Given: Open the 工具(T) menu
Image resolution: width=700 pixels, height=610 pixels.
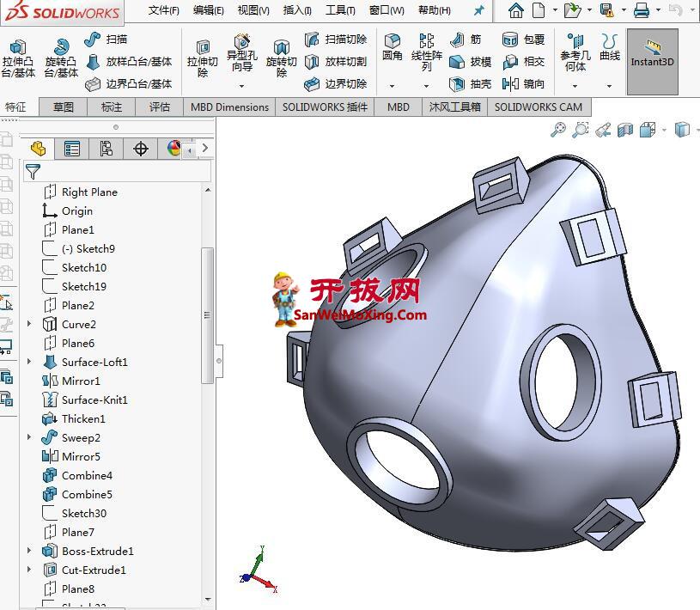Looking at the screenshot, I should click(x=340, y=9).
